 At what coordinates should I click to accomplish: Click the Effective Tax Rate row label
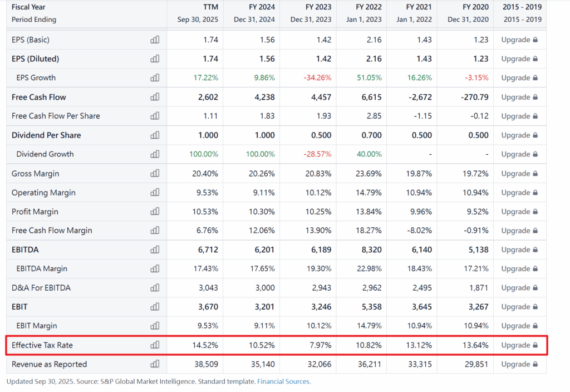(42, 345)
